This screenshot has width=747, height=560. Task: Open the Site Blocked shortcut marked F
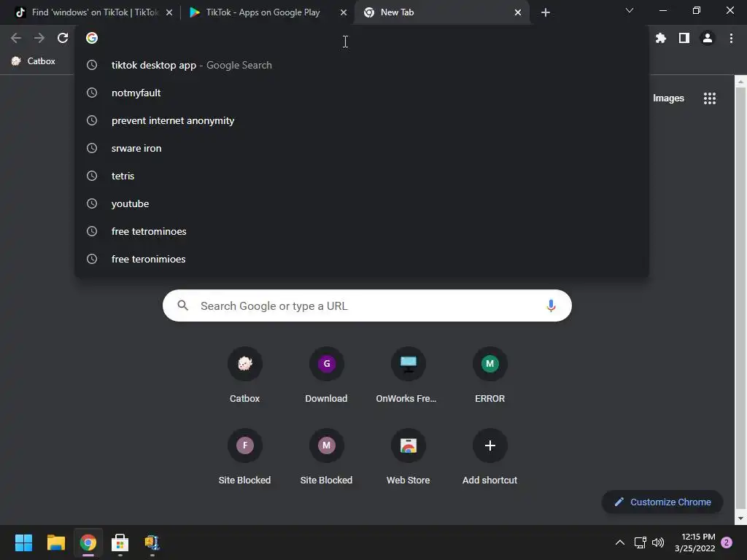point(245,457)
